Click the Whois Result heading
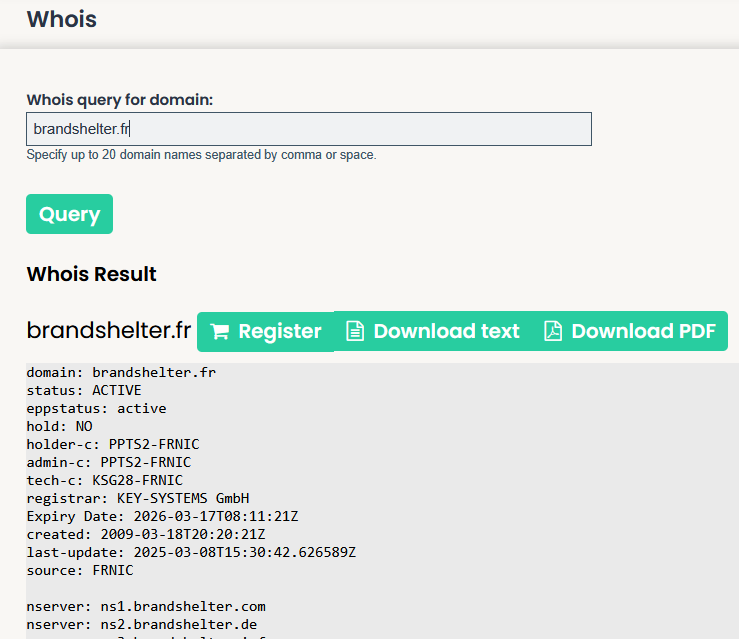The image size is (739, 639). [x=91, y=274]
